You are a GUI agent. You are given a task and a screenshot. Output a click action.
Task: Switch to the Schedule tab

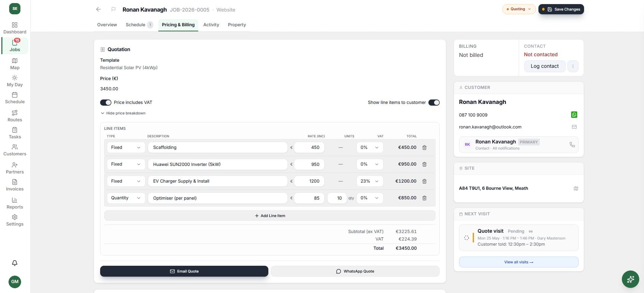click(x=139, y=25)
